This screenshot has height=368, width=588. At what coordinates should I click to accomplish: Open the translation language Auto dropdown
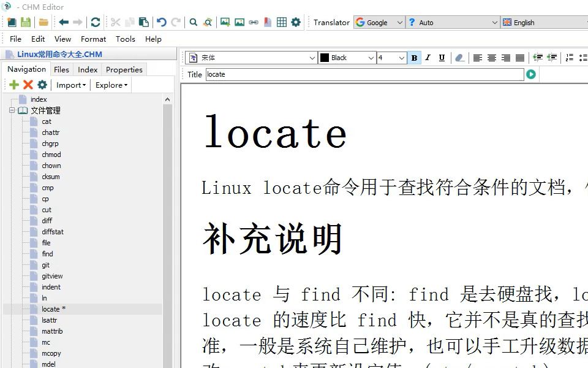point(453,23)
